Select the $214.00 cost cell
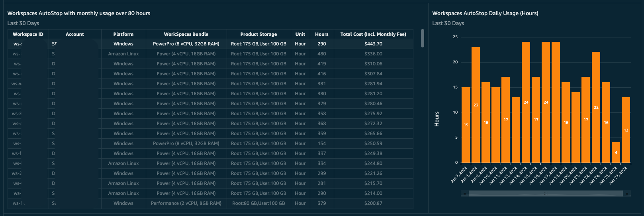 point(373,193)
